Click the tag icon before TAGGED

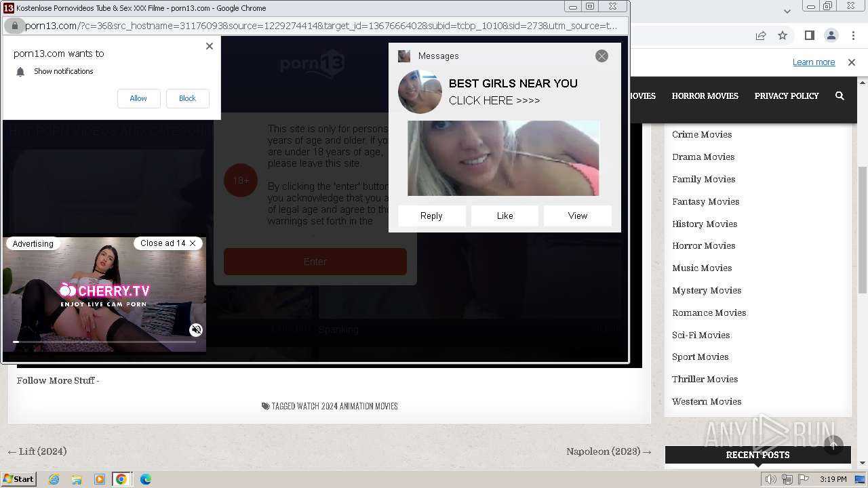[265, 407]
